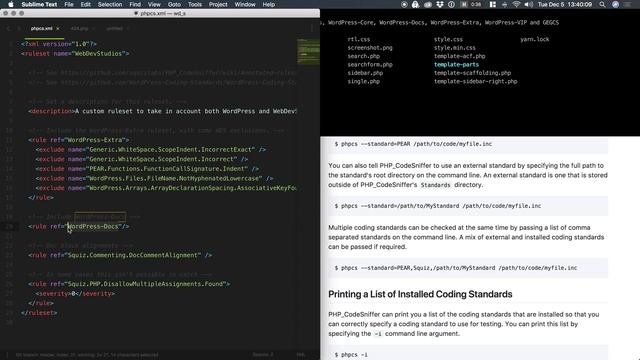Click the phpcs --standard=/path/to/MyStandard code block
The height and width of the screenshot is (360, 640).
coord(468,206)
